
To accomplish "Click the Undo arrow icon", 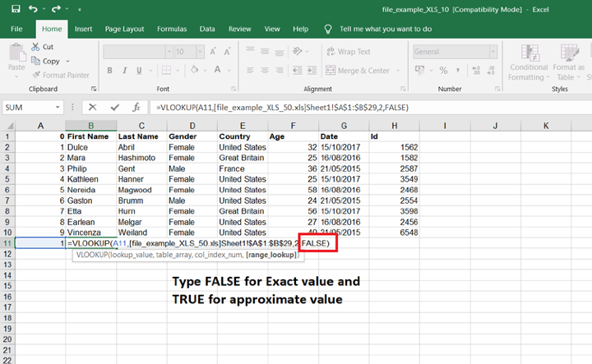I will point(33,9).
